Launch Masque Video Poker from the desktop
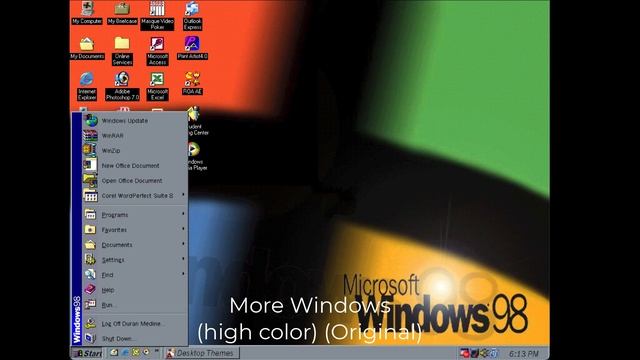Image resolution: width=640 pixels, height=360 pixels. tap(157, 16)
